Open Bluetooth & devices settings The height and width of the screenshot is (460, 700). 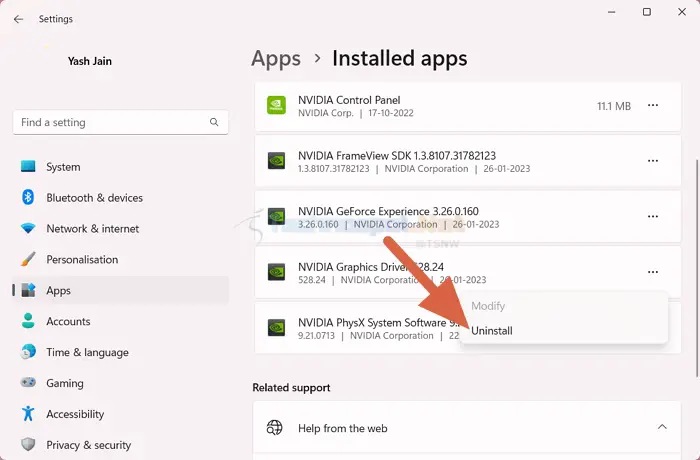click(x=121, y=197)
